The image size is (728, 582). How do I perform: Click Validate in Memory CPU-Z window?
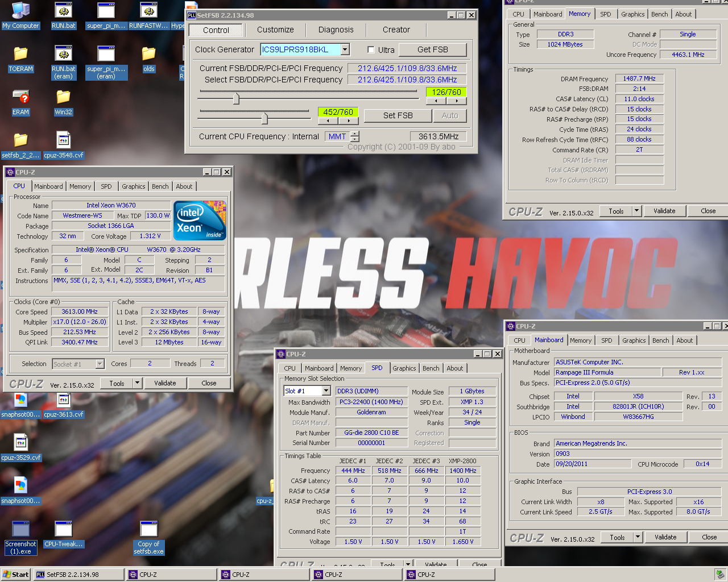click(x=664, y=211)
